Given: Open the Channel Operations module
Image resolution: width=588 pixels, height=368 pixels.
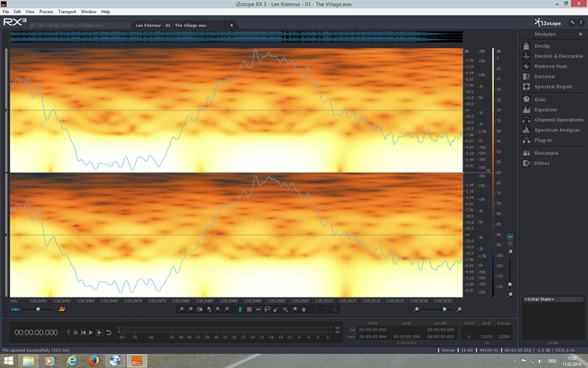Looking at the screenshot, I should coord(552,119).
